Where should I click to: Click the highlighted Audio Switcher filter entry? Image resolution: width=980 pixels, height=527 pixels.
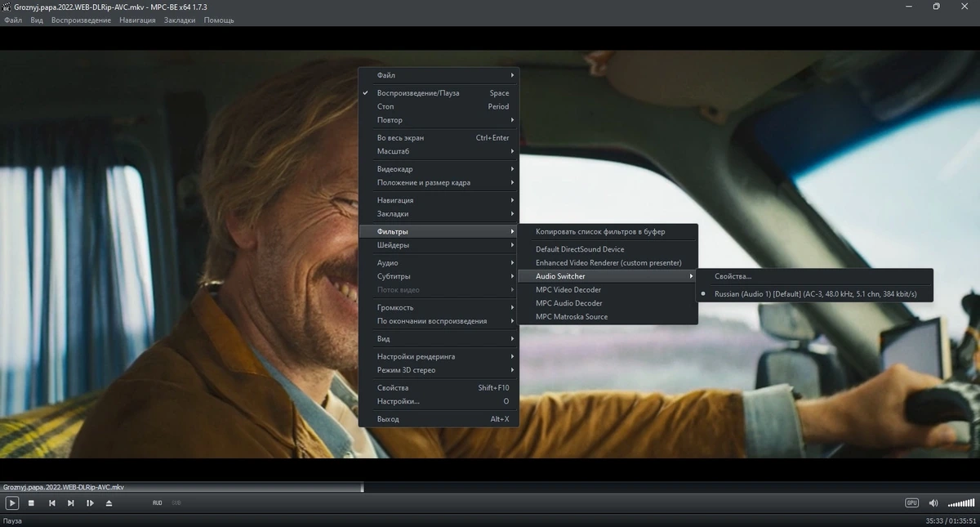tap(608, 276)
